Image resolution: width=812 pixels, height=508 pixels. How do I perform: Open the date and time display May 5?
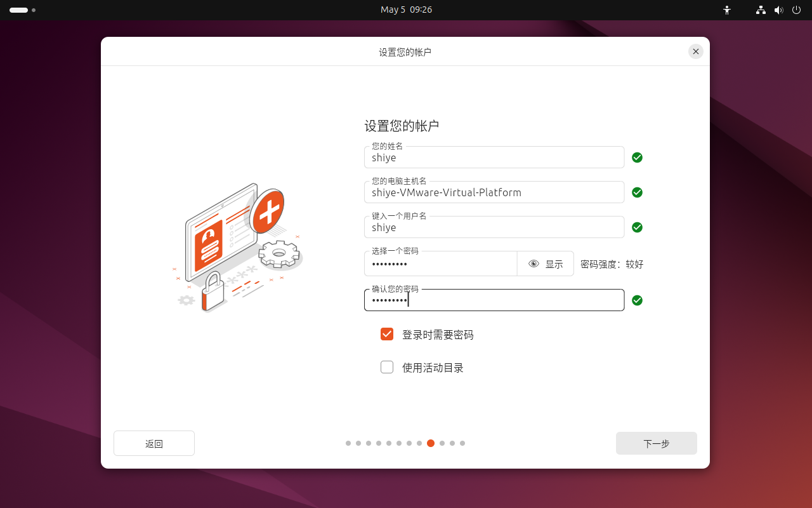406,10
